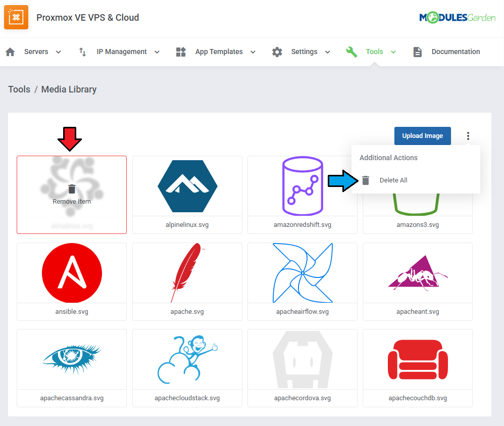The image size is (504, 426).
Task: Click the apache.svg file name
Action: [187, 311]
